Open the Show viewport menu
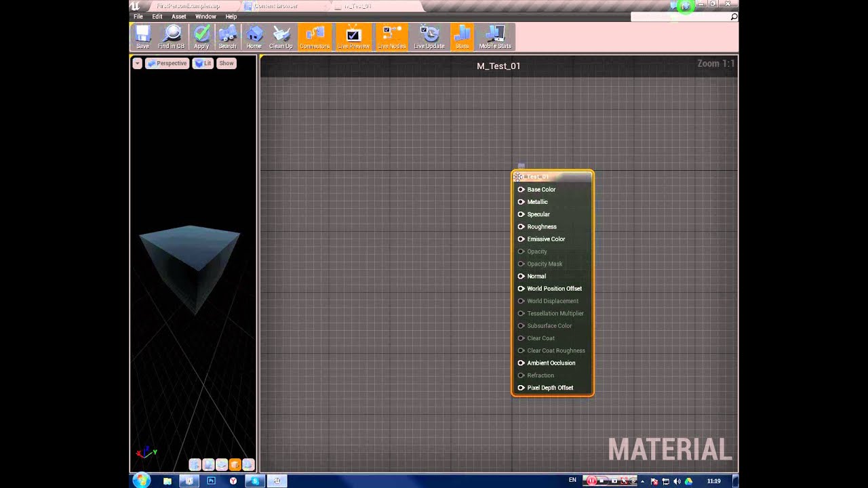Image resolution: width=868 pixels, height=488 pixels. [226, 63]
